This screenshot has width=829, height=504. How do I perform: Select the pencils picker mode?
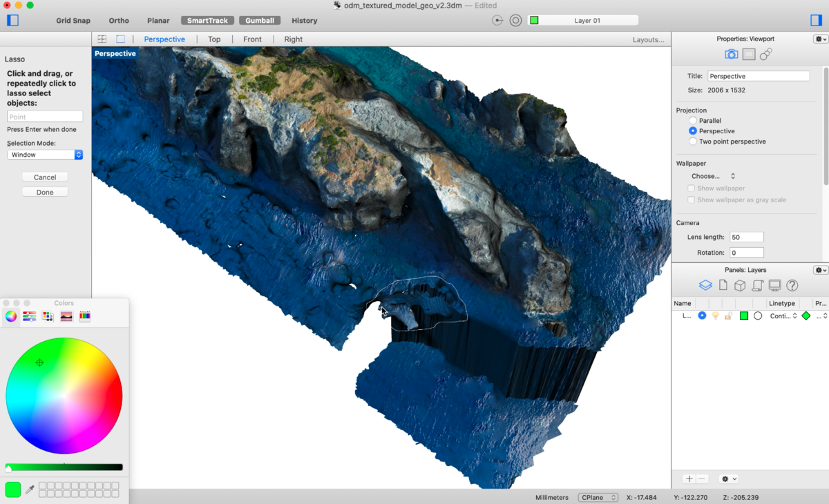click(85, 316)
